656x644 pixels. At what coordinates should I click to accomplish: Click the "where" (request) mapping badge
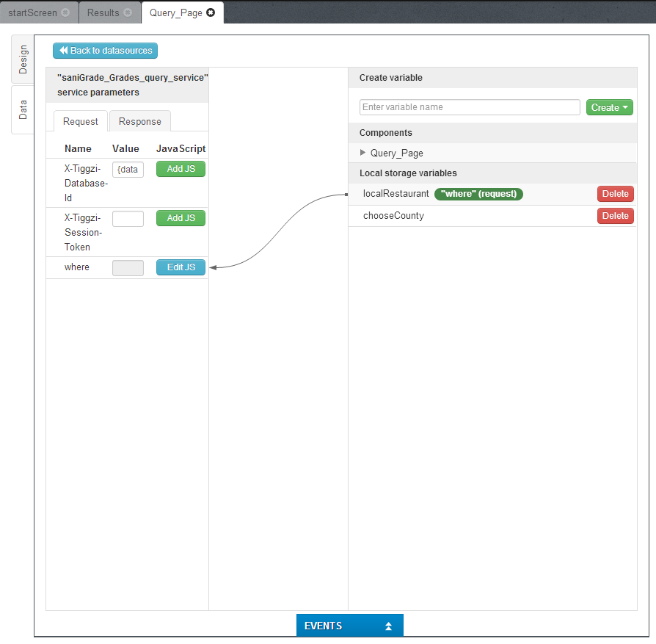pos(478,194)
